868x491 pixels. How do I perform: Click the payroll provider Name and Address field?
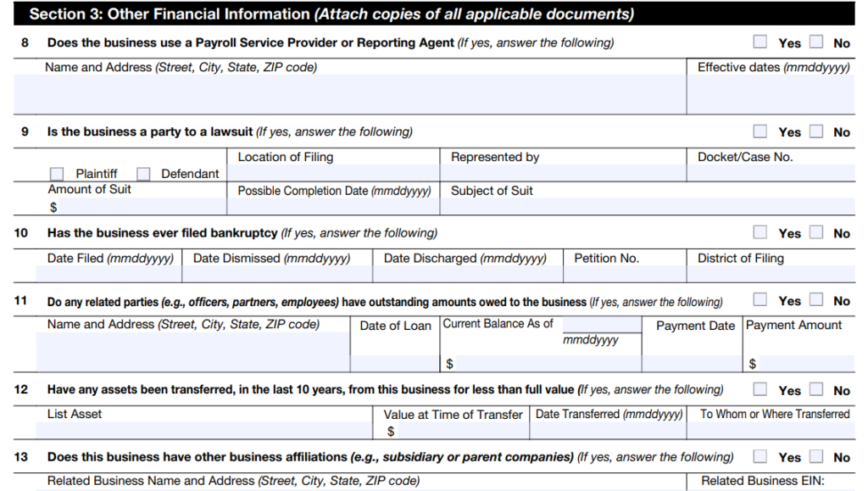(x=349, y=94)
